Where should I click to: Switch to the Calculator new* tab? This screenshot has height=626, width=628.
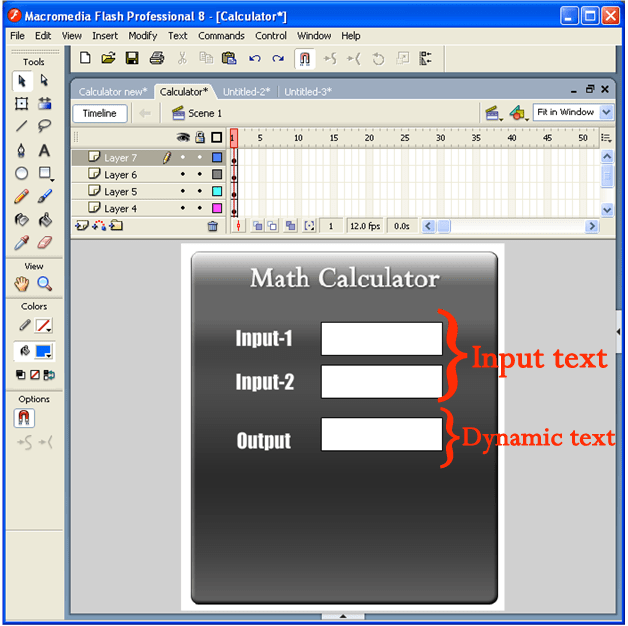[x=112, y=92]
